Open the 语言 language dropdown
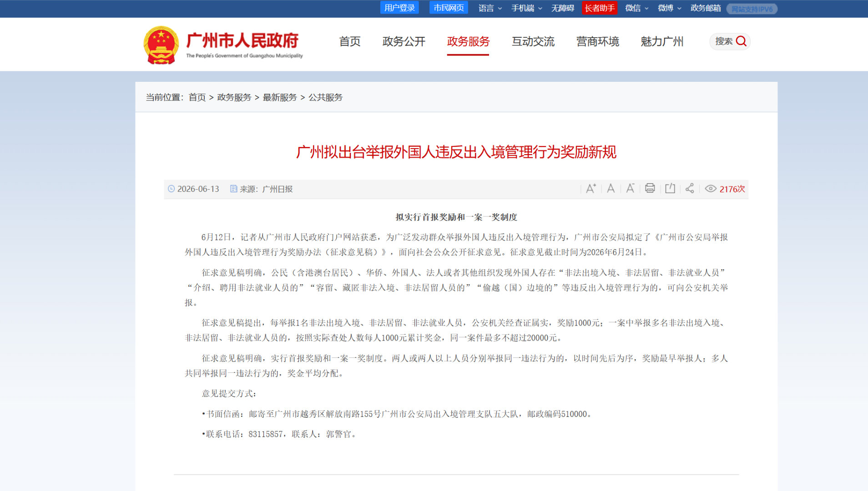Image resolution: width=868 pixels, height=491 pixels. 490,8
